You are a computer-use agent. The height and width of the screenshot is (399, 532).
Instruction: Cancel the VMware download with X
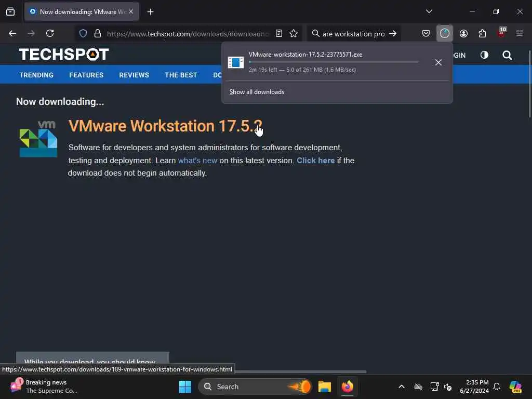click(x=438, y=62)
